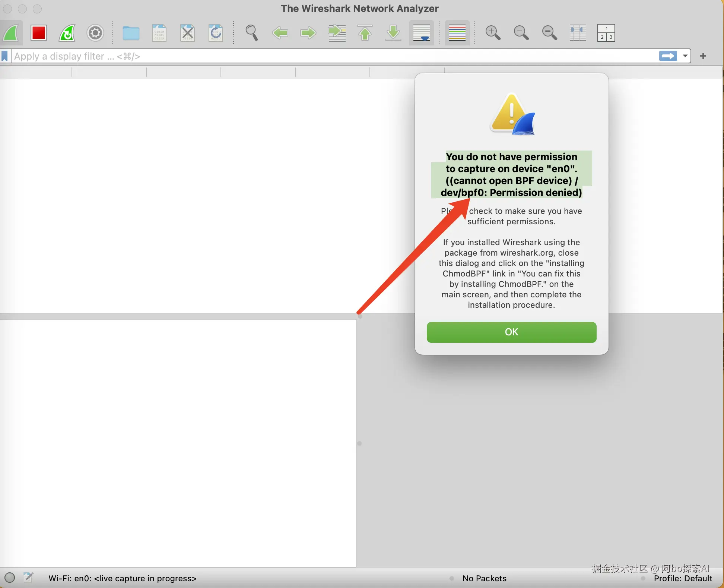Image resolution: width=724 pixels, height=588 pixels.
Task: Stop the capture with red square button
Action: (x=39, y=33)
